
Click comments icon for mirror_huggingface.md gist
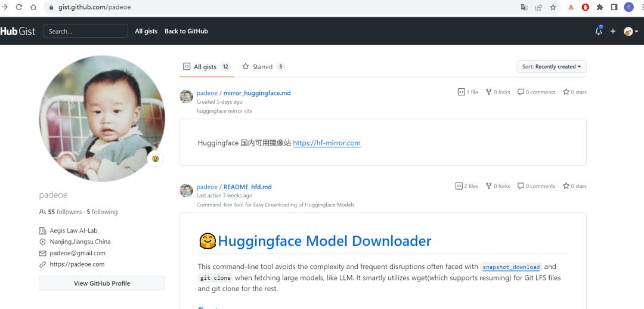tap(521, 92)
